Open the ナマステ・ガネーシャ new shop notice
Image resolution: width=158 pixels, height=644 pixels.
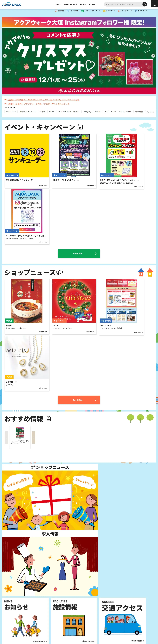43,100
